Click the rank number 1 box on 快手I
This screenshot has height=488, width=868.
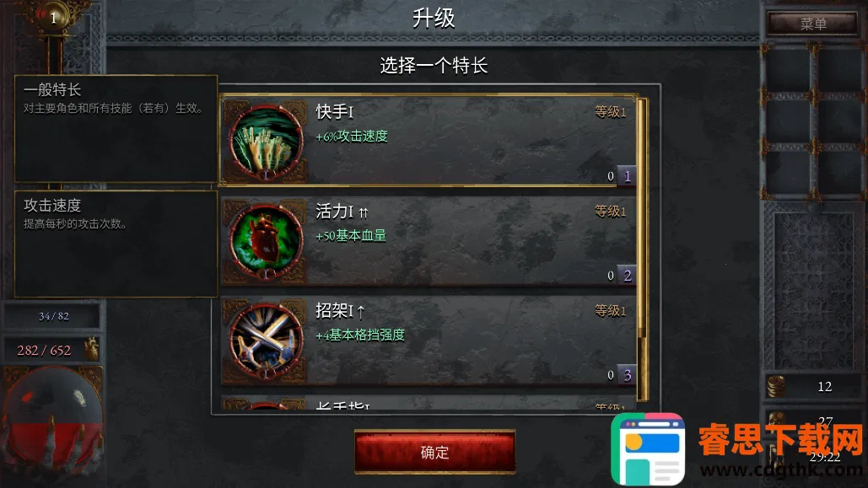627,176
